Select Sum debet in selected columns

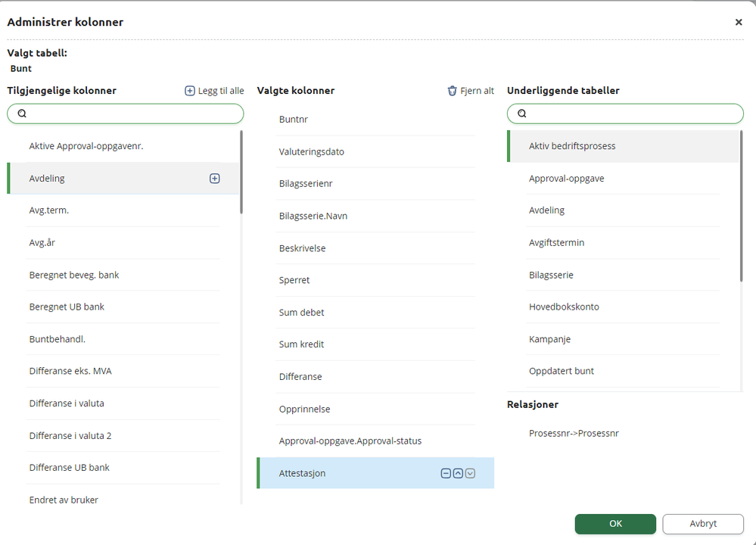point(375,313)
